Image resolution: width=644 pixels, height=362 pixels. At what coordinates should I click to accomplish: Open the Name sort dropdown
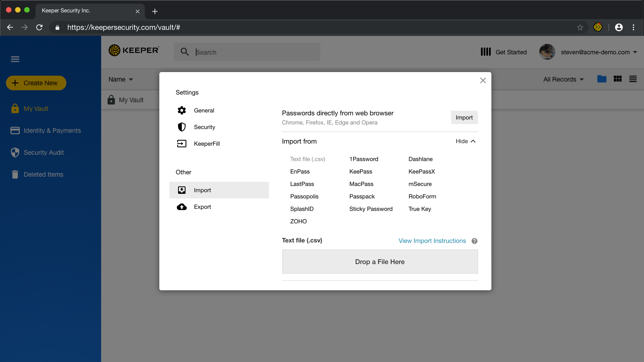point(121,79)
